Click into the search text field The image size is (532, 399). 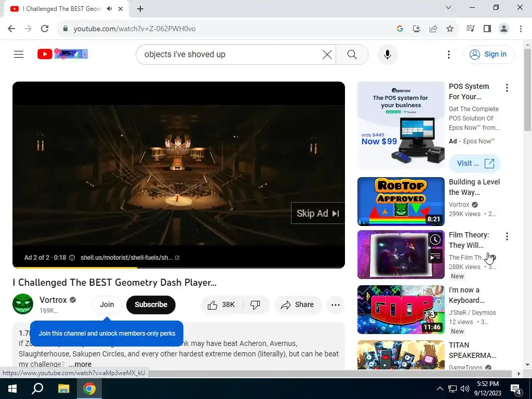(x=231, y=54)
